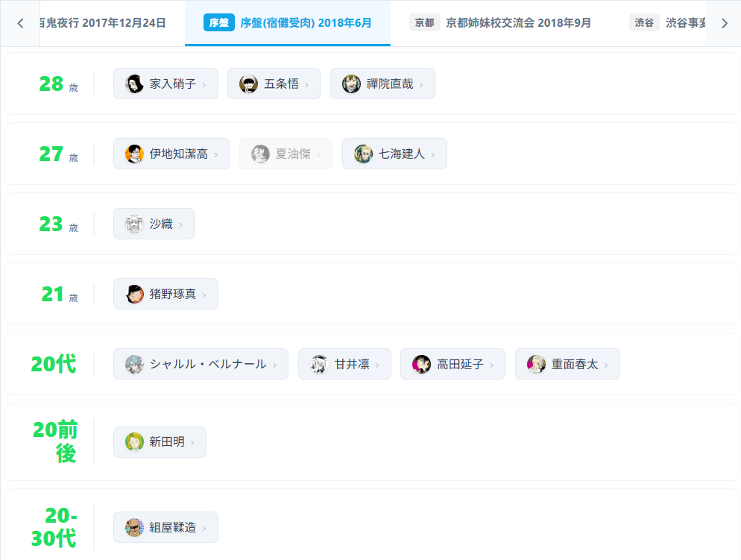Click 甘井凛's avatar icon
This screenshot has height=560, width=741.
click(320, 364)
